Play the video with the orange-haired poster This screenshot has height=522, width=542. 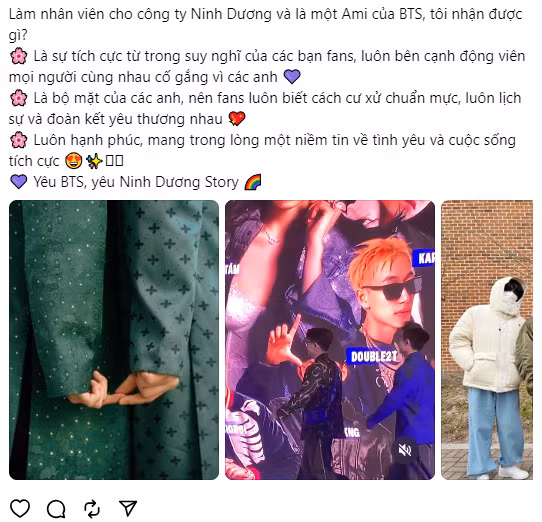(330, 340)
